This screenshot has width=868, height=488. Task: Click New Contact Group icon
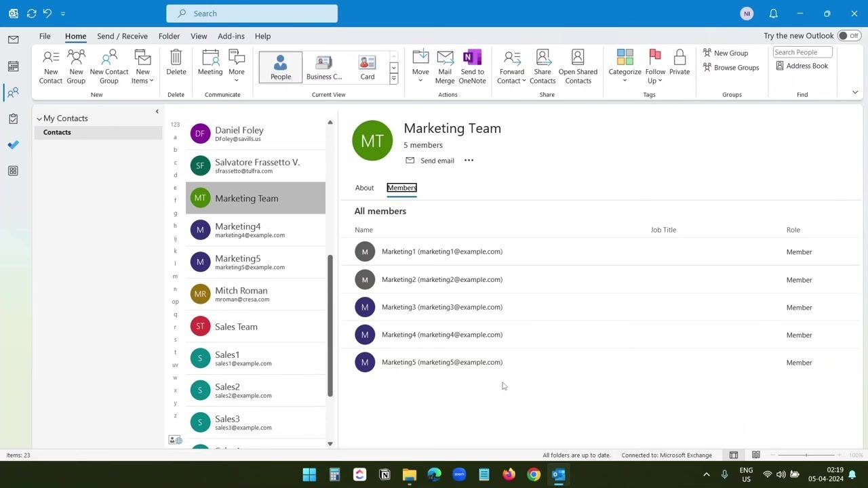[x=109, y=66]
